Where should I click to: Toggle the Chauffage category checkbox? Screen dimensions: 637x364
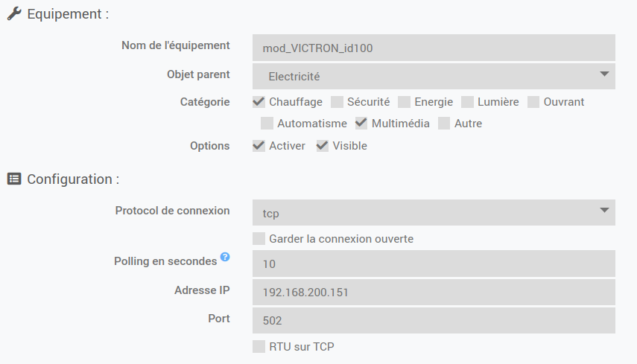click(x=259, y=102)
